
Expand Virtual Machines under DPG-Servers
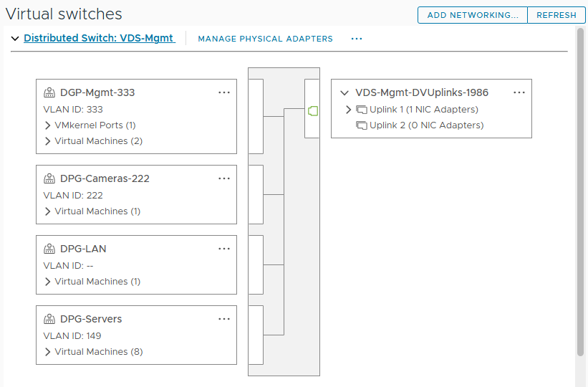pyautogui.click(x=48, y=352)
